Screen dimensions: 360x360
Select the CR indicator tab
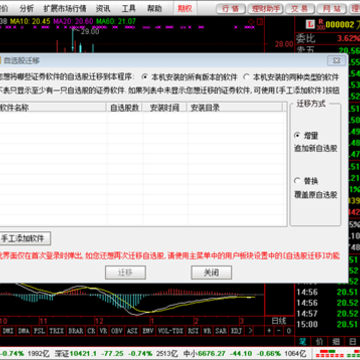point(91,331)
